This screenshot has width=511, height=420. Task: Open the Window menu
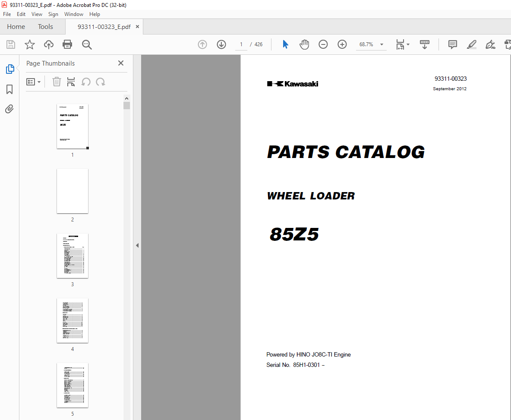tap(74, 14)
